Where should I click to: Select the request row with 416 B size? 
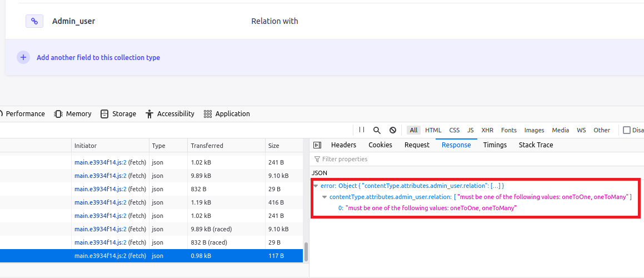point(152,202)
